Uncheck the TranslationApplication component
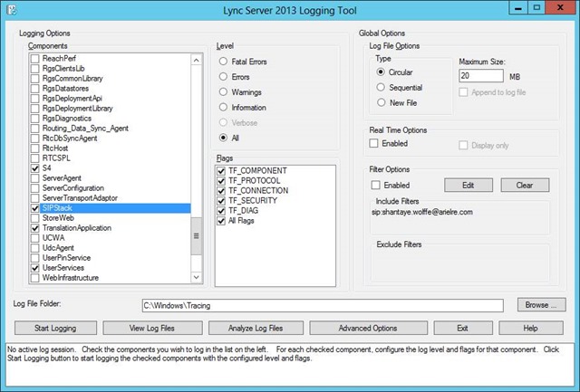Image resolution: width=580 pixels, height=392 pixels. tap(35, 228)
